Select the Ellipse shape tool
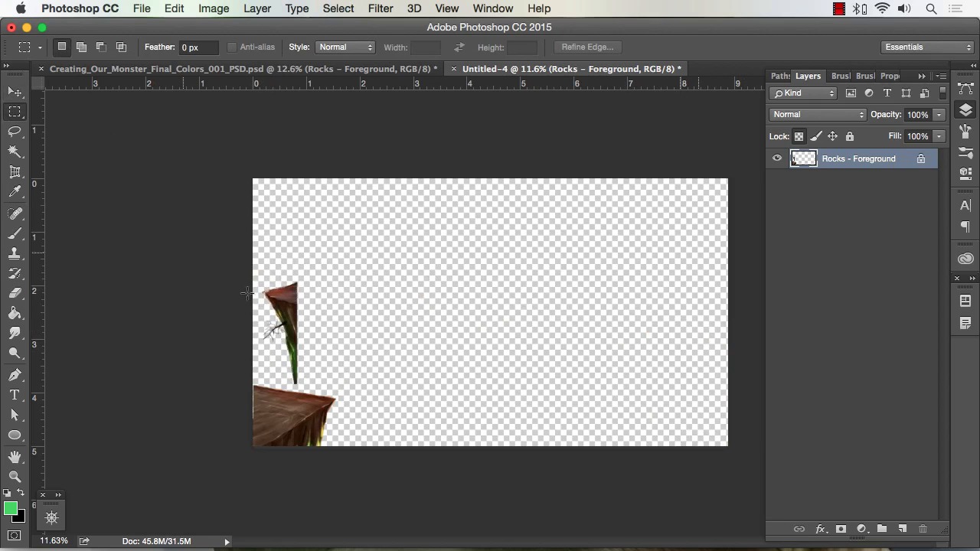Viewport: 980px width, 551px height. (x=15, y=435)
